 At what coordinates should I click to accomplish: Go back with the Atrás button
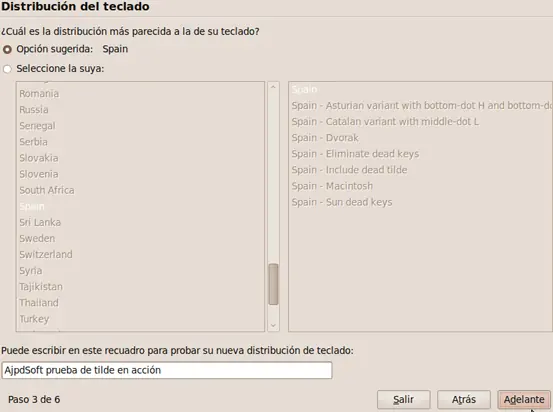click(x=464, y=399)
